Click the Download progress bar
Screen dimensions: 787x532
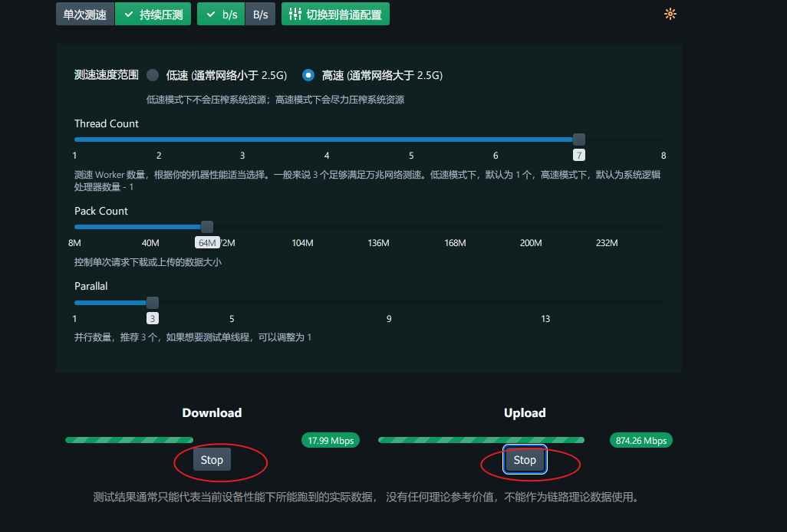pyautogui.click(x=129, y=440)
